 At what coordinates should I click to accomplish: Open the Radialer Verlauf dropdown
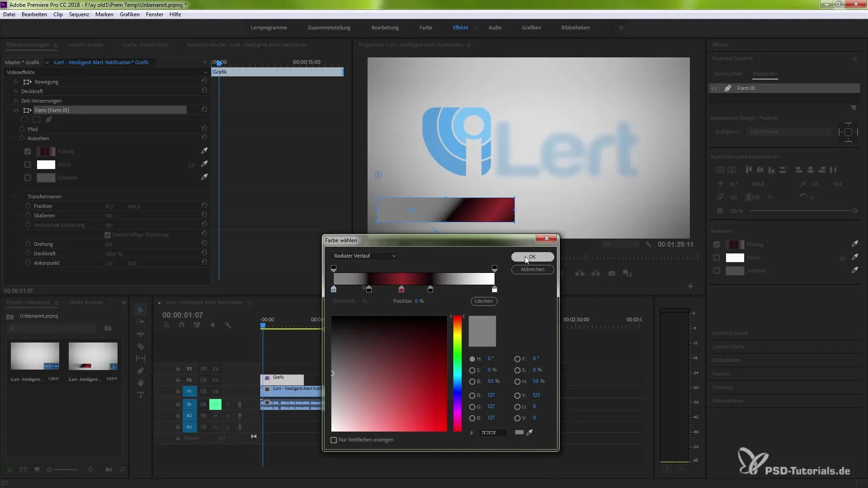365,256
